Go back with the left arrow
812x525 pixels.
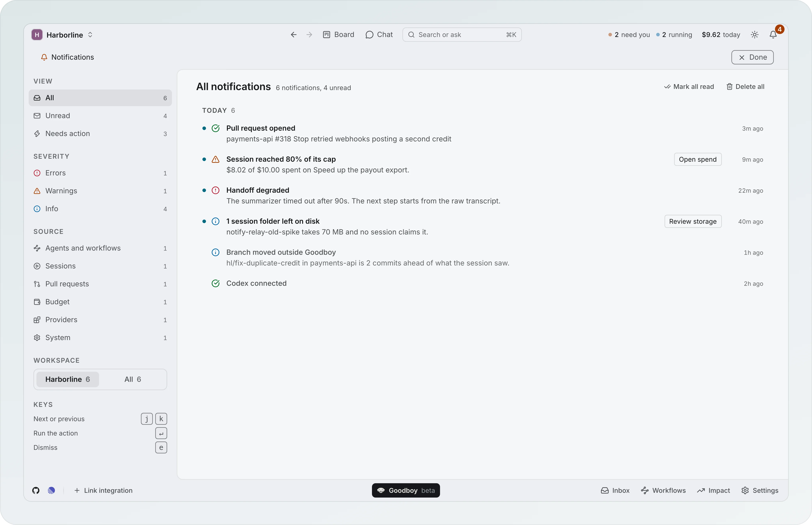click(x=293, y=34)
